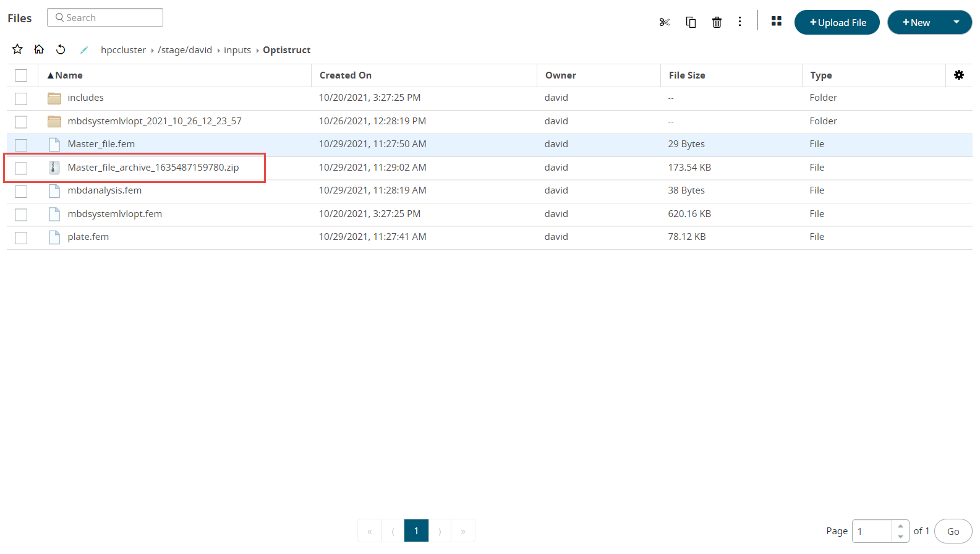This screenshot has width=980, height=554.
Task: Click the Optistruct breadcrumb
Action: [x=287, y=50]
